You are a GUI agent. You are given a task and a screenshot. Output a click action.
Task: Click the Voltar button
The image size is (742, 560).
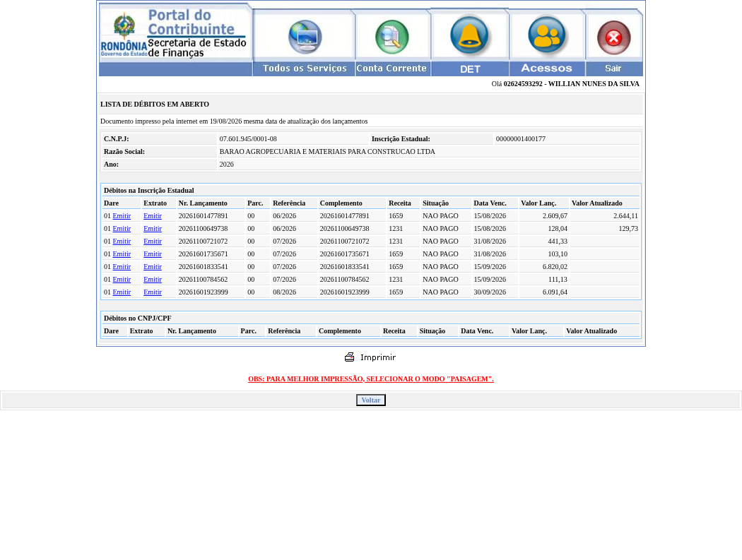[371, 400]
